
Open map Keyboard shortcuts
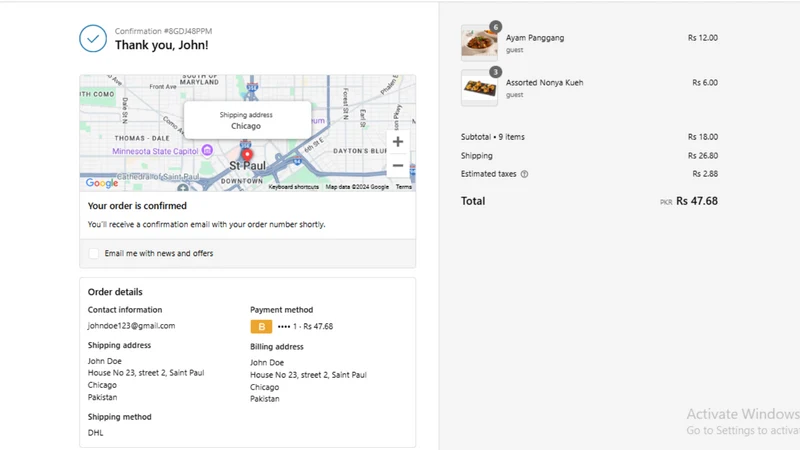point(293,187)
